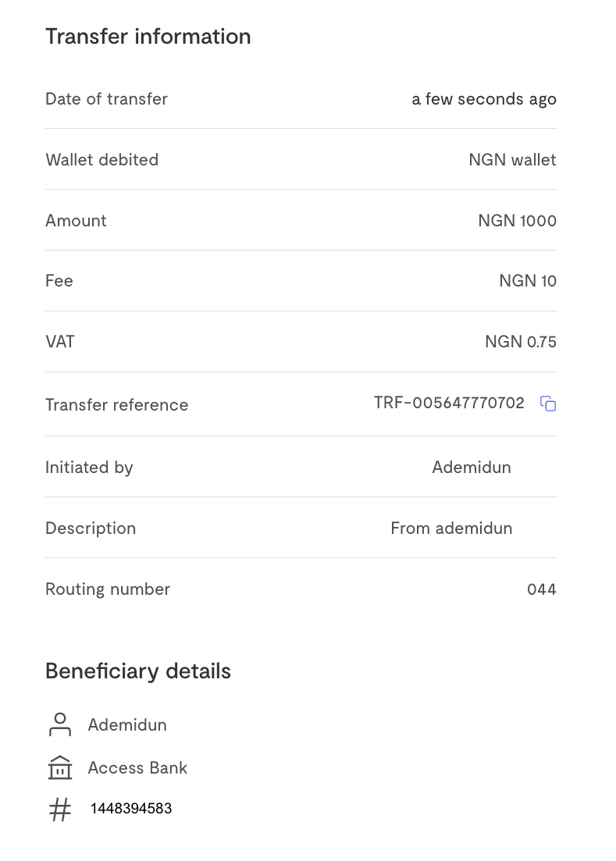Click the NGN 10 fee value
The width and height of the screenshot is (616, 861).
(528, 281)
